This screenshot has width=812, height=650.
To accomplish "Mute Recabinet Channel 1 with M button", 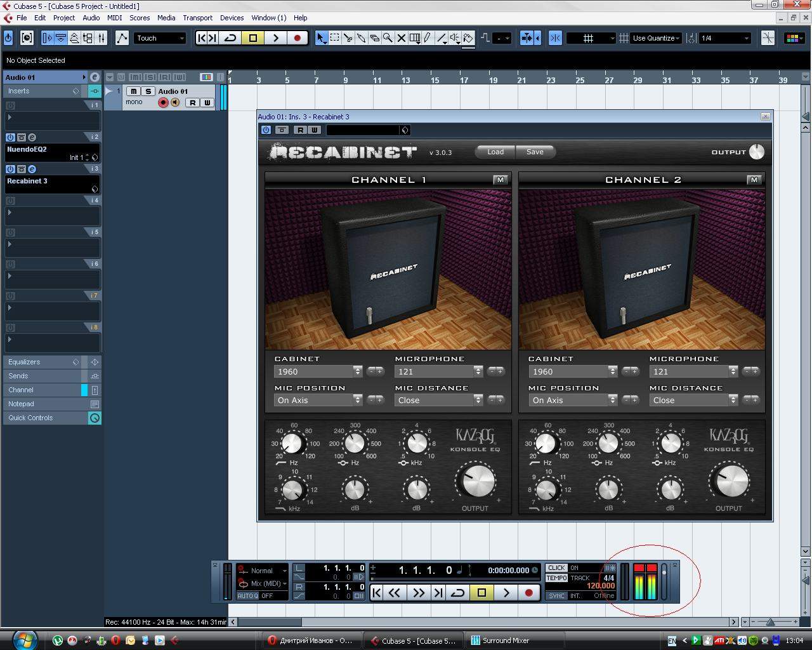I will click(x=500, y=180).
